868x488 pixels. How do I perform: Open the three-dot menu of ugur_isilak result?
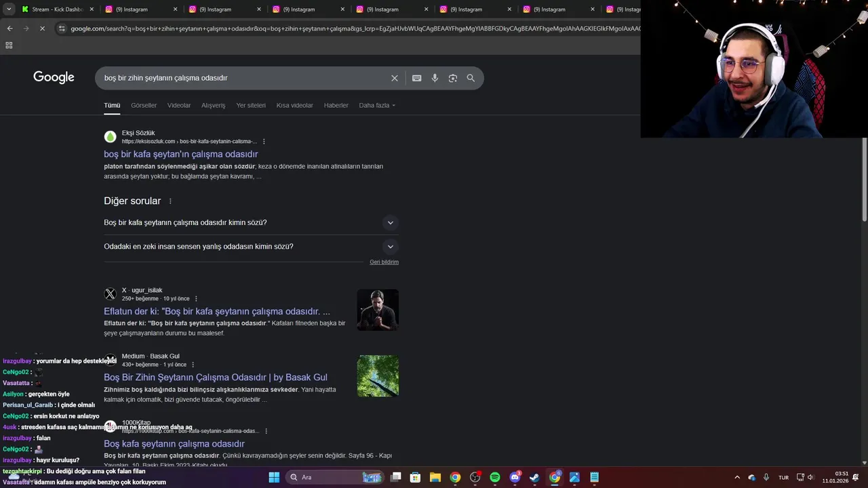(x=196, y=299)
